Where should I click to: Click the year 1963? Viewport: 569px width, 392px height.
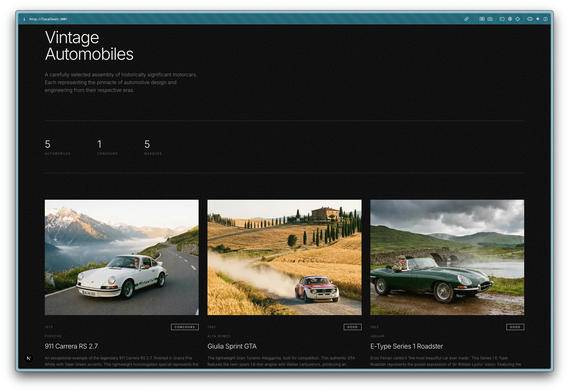(x=374, y=327)
